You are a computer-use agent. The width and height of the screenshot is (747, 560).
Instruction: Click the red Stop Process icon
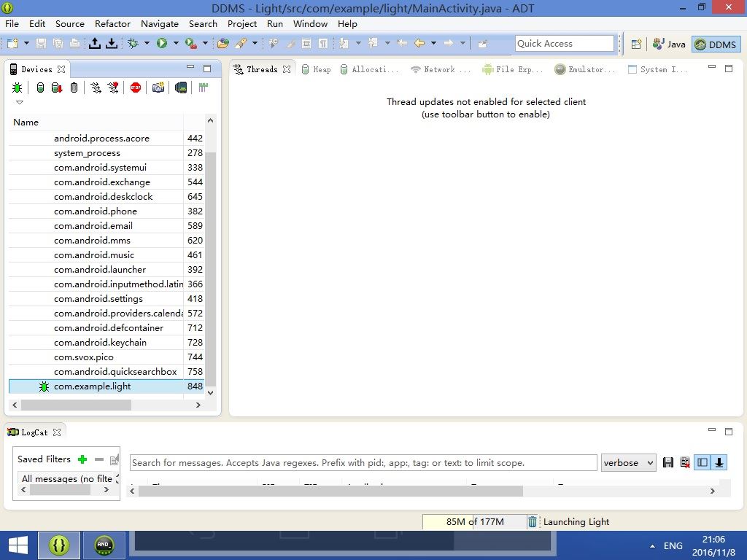(136, 87)
